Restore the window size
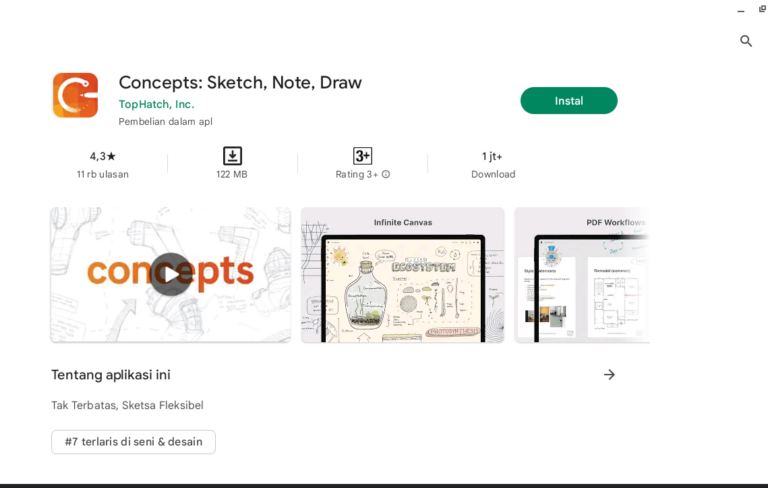Screen dimensions: 768x488 pos(761,9)
